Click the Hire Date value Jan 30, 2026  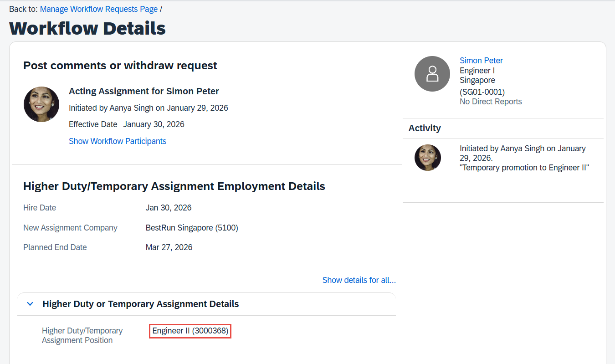[x=169, y=208]
